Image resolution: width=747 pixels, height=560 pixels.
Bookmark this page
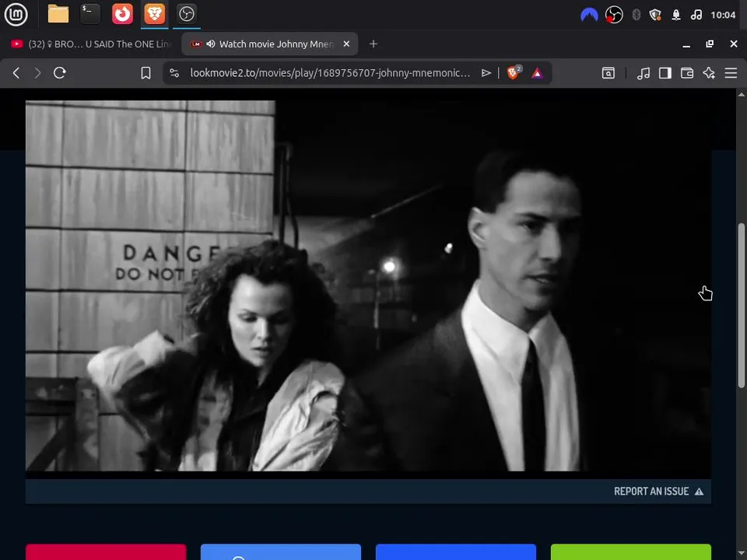[x=146, y=73]
